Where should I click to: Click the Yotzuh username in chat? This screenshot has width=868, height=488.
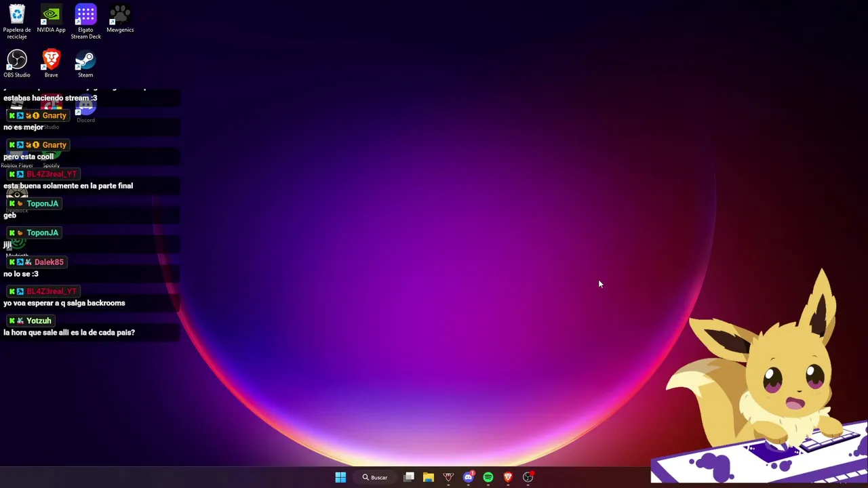39,320
